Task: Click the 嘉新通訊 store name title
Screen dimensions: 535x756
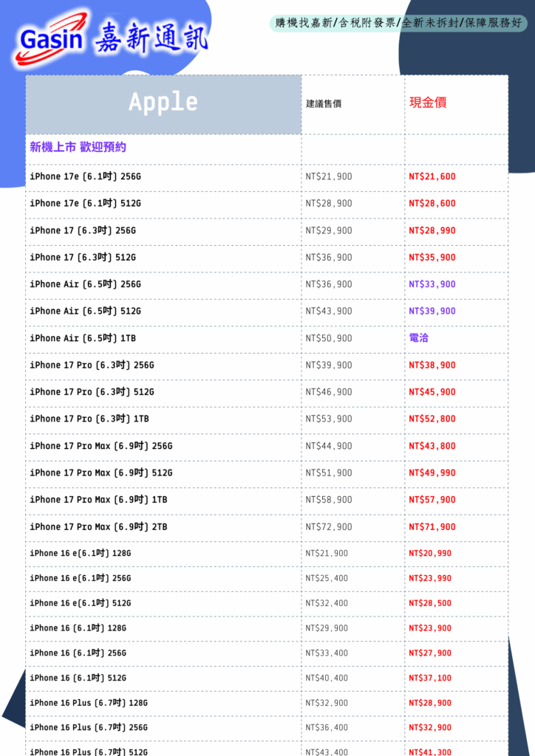Action: tap(151, 37)
